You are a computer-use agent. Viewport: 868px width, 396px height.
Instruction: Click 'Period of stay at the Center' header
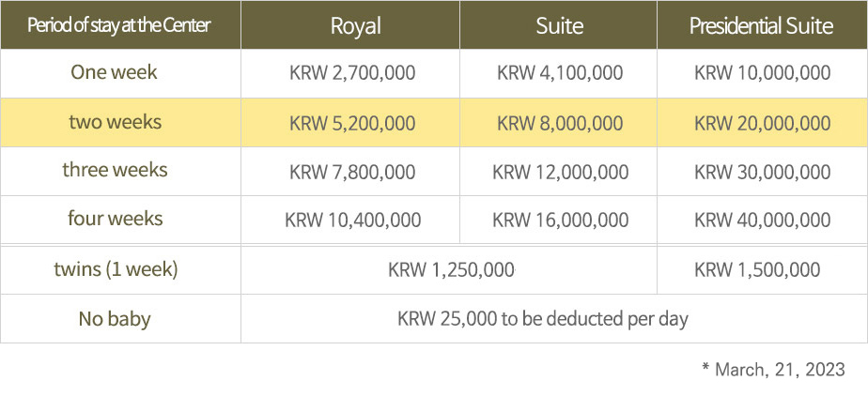click(119, 25)
